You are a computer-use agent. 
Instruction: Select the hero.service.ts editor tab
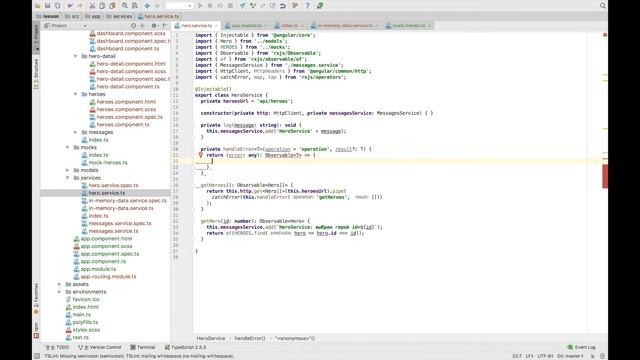tap(196, 26)
